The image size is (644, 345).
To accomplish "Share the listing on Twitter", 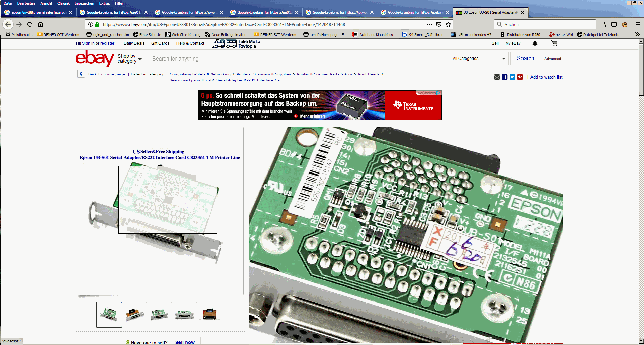I will 512,77.
